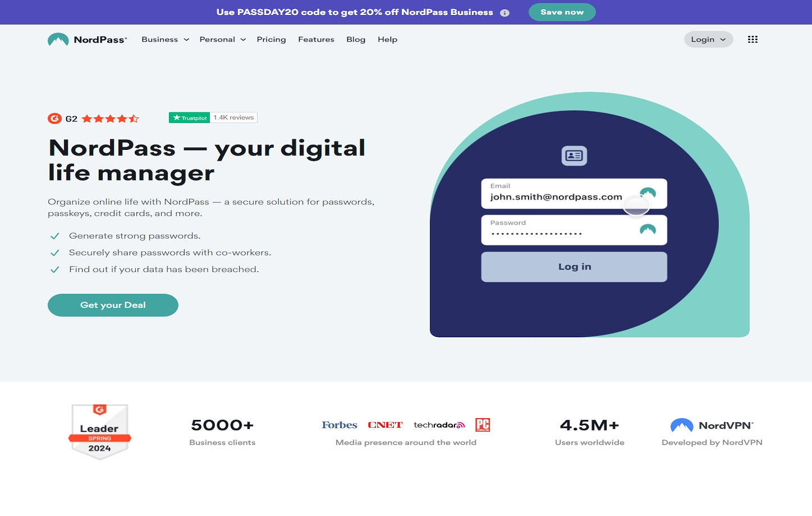
Task: Click 'Developed by NordVPN' text
Action: point(712,442)
